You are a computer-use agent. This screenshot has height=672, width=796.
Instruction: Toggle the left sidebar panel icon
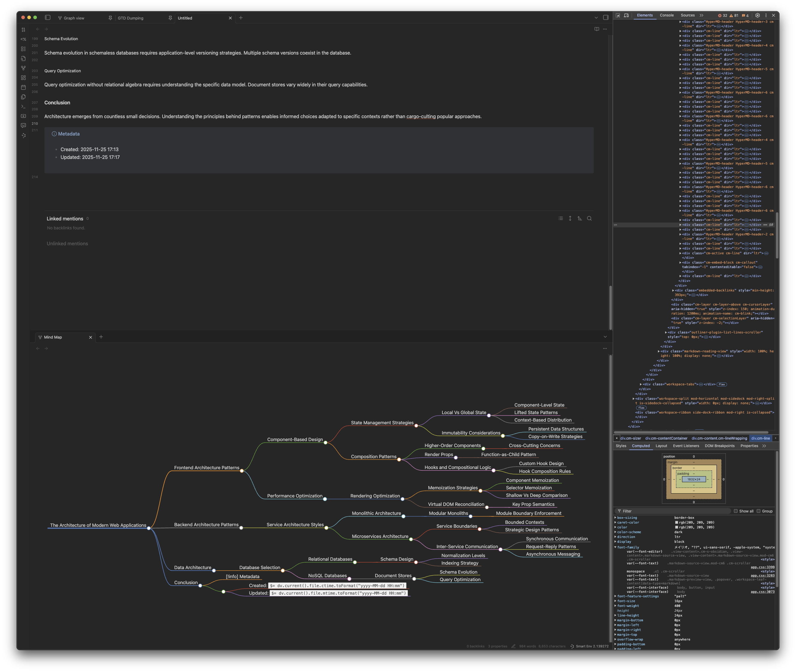48,17
